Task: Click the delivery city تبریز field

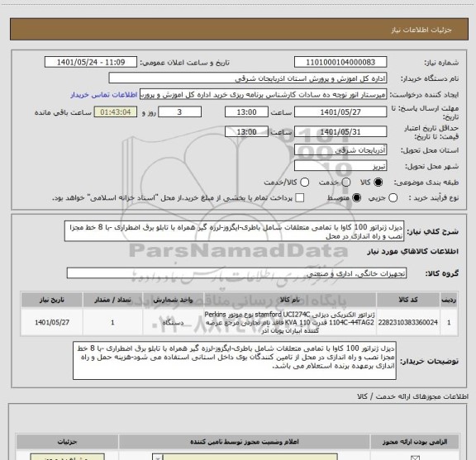Action: point(340,166)
